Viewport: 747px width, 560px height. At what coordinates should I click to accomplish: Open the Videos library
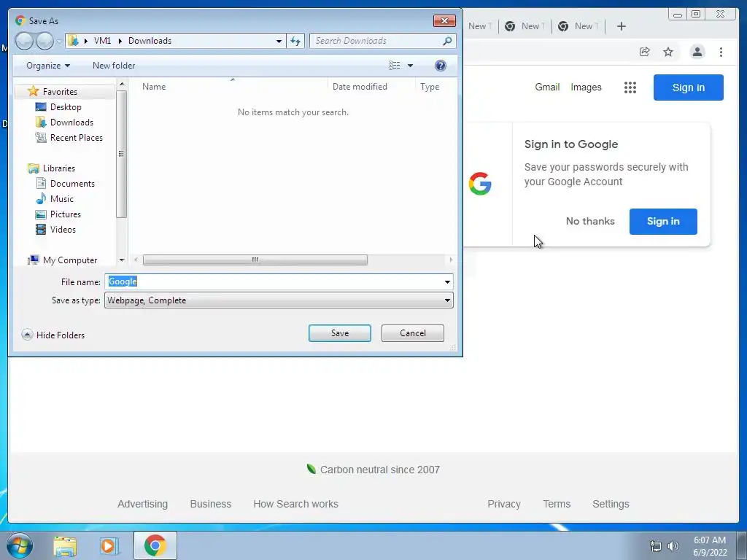coord(63,230)
